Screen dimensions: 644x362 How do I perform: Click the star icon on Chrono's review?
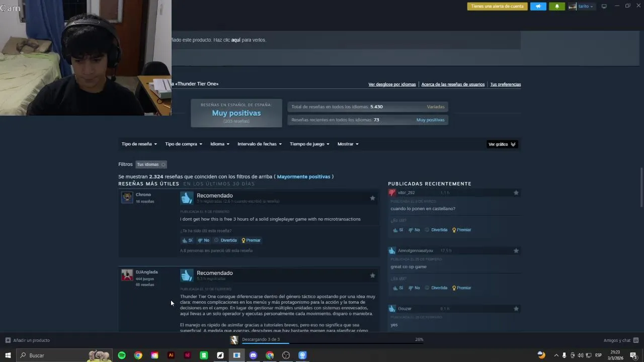pos(372,198)
